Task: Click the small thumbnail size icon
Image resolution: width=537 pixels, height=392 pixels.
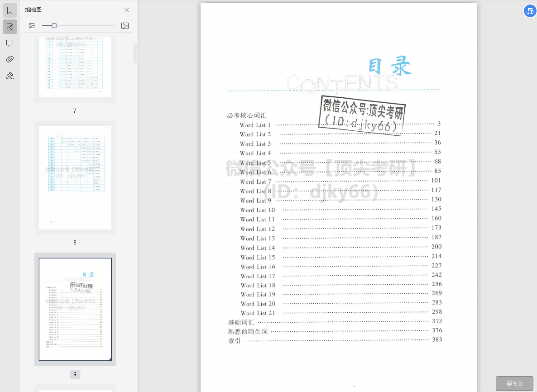Action: [32, 26]
